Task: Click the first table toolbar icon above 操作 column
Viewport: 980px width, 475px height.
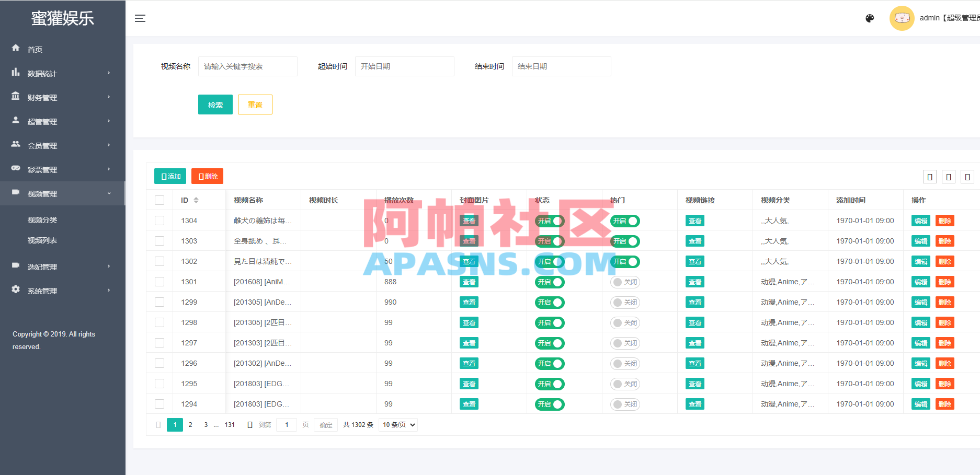Action: 929,176
